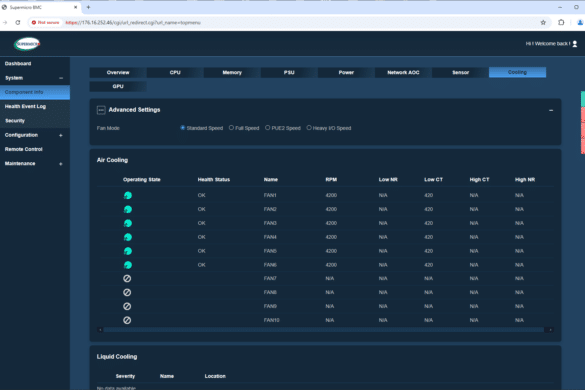The width and height of the screenshot is (585, 390).
Task: Open the user profile icon
Action: point(575,44)
